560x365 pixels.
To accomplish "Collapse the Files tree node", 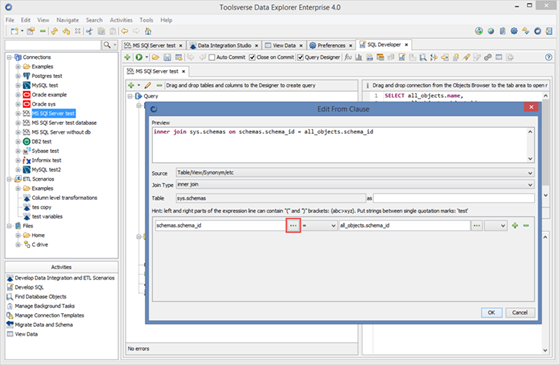I will tap(9, 226).
